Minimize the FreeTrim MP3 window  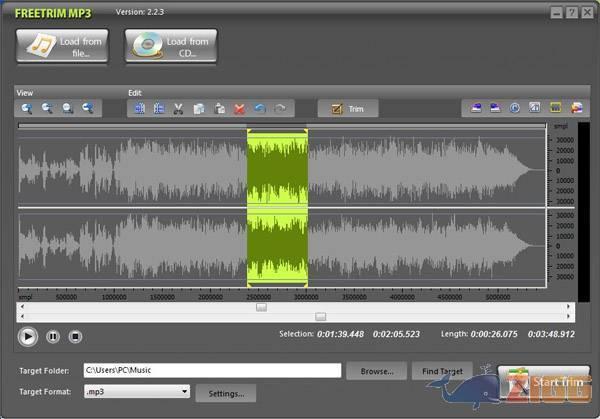(x=556, y=13)
